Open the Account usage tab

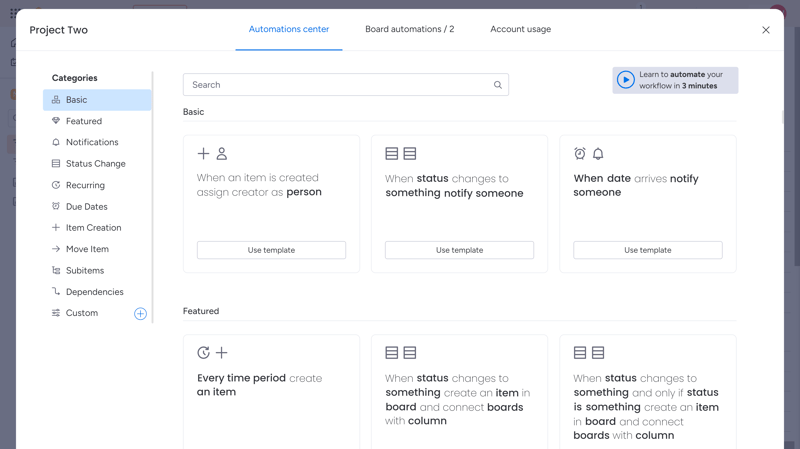click(x=520, y=30)
